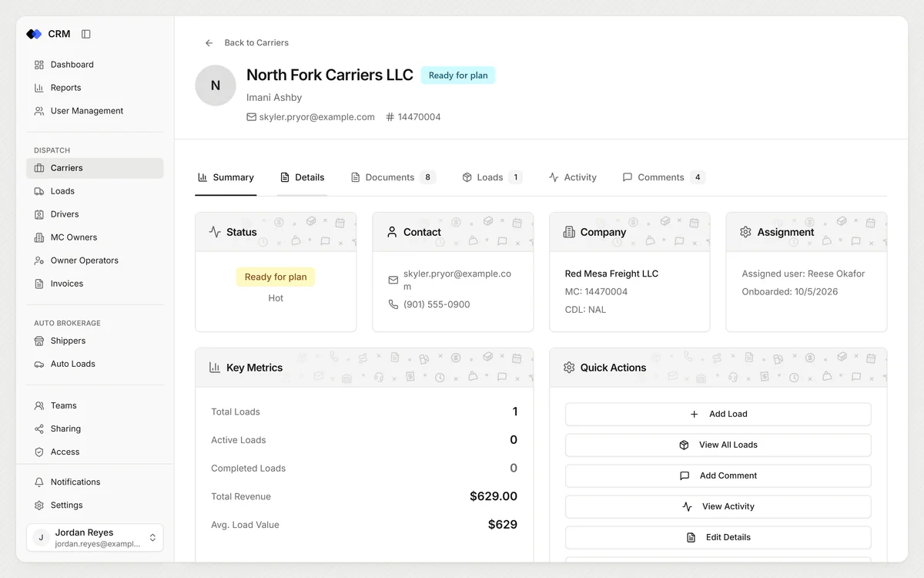Click the Edit Details button

tap(718, 537)
